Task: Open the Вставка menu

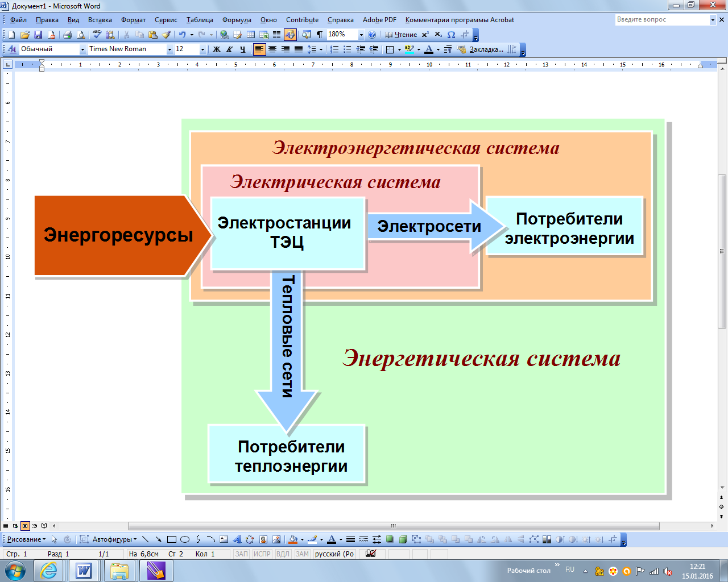Action: click(100, 20)
